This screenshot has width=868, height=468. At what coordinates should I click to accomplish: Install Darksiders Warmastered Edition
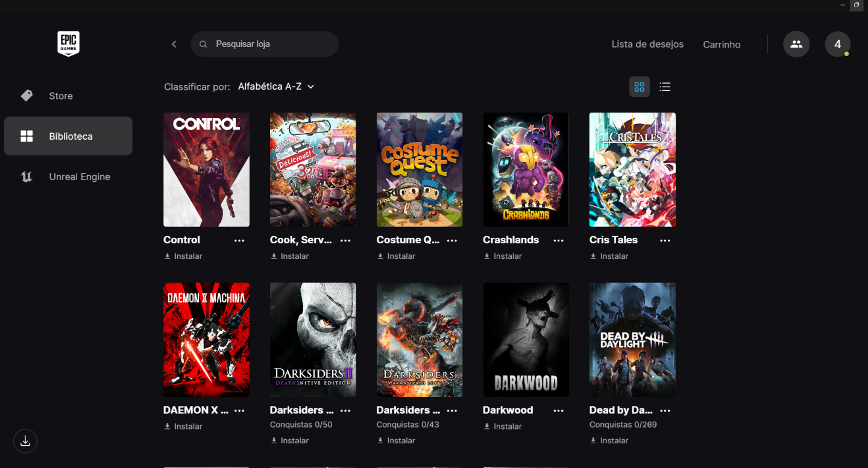pos(396,440)
